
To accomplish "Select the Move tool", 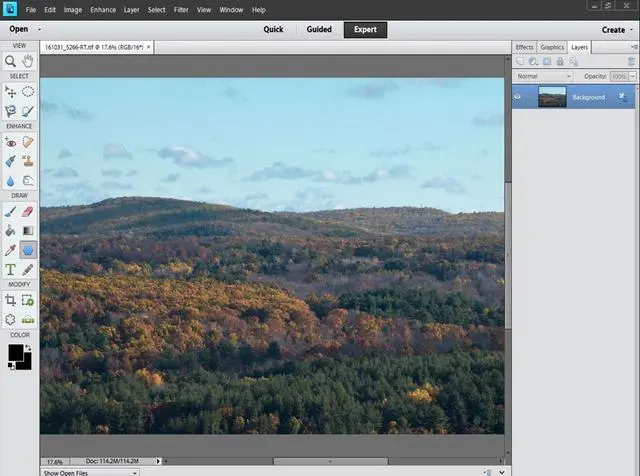I will coord(10,92).
